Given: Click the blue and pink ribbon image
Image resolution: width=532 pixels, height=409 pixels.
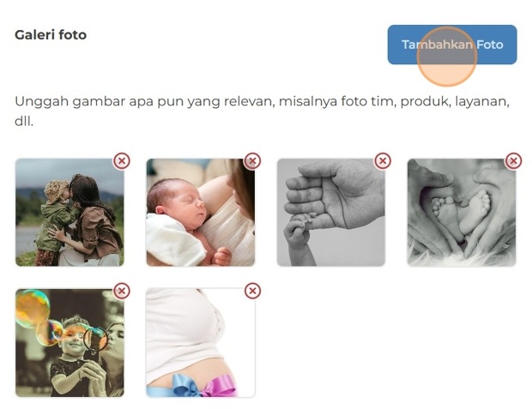Looking at the screenshot, I should click(x=201, y=342).
